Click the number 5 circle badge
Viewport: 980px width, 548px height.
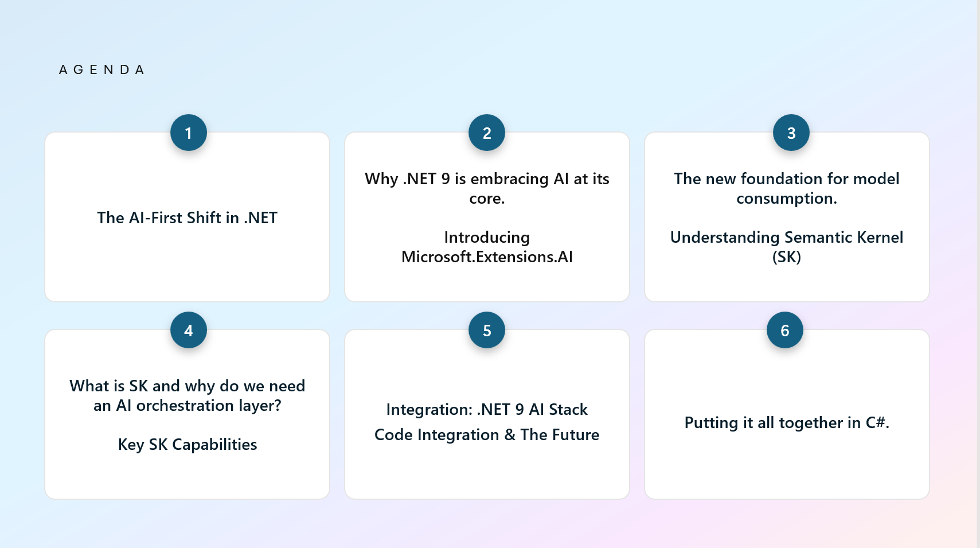[x=486, y=331]
